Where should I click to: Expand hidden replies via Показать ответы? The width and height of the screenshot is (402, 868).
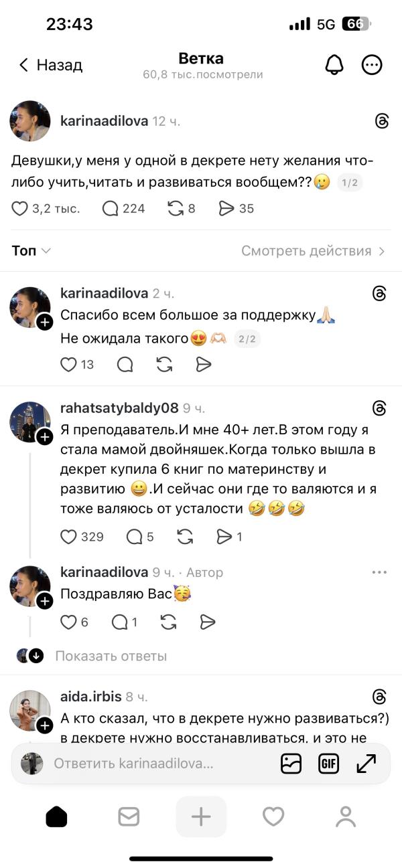coord(111,656)
